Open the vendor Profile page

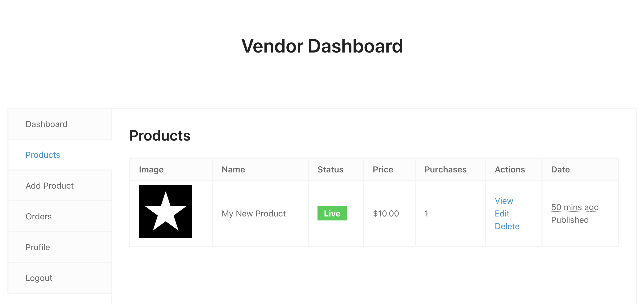click(38, 247)
